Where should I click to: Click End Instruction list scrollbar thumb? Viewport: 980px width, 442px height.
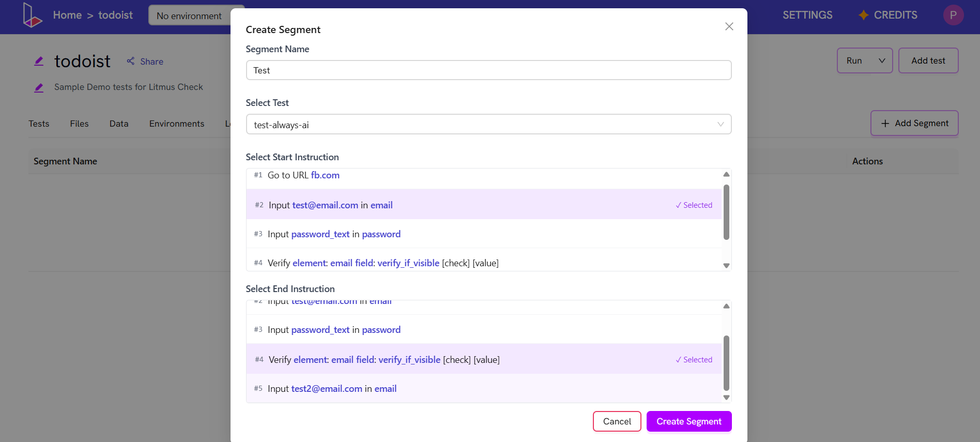[x=726, y=363]
